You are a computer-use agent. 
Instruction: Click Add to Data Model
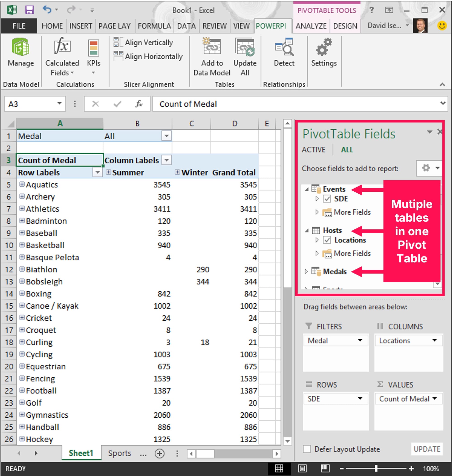[212, 57]
